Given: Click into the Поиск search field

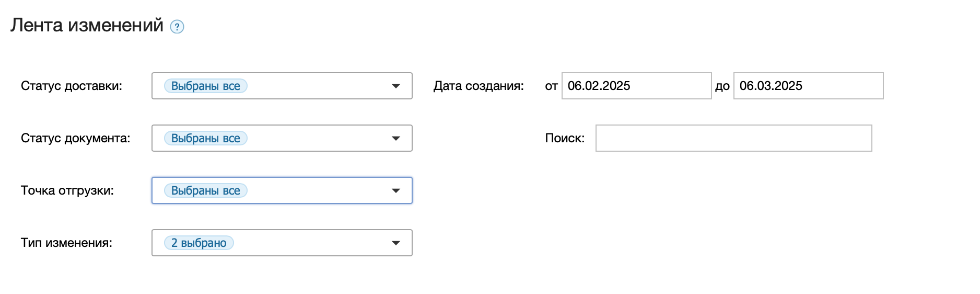Looking at the screenshot, I should [733, 138].
